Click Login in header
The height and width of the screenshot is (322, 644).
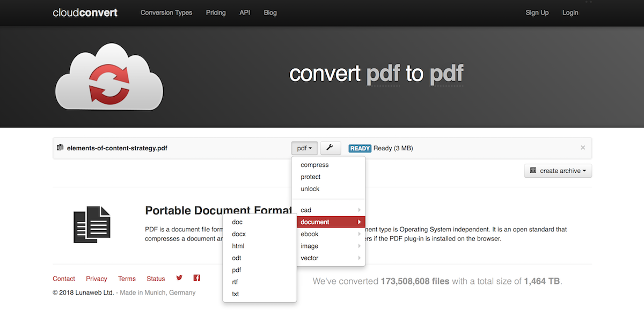tap(570, 12)
